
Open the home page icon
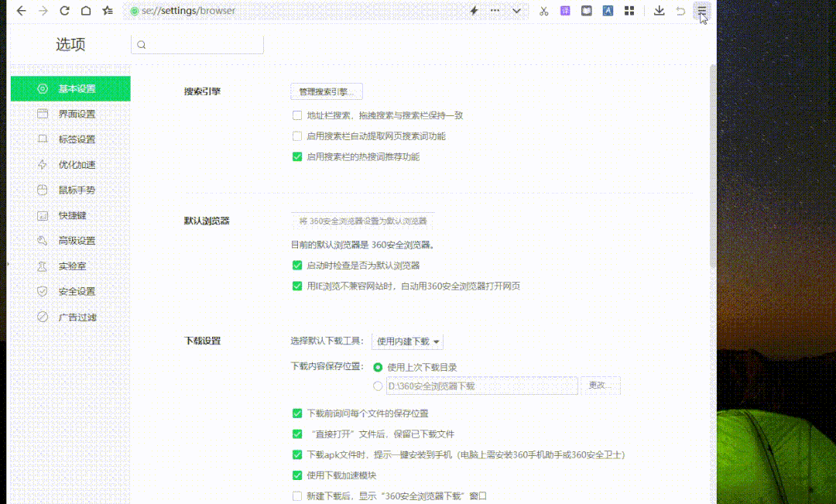click(86, 11)
